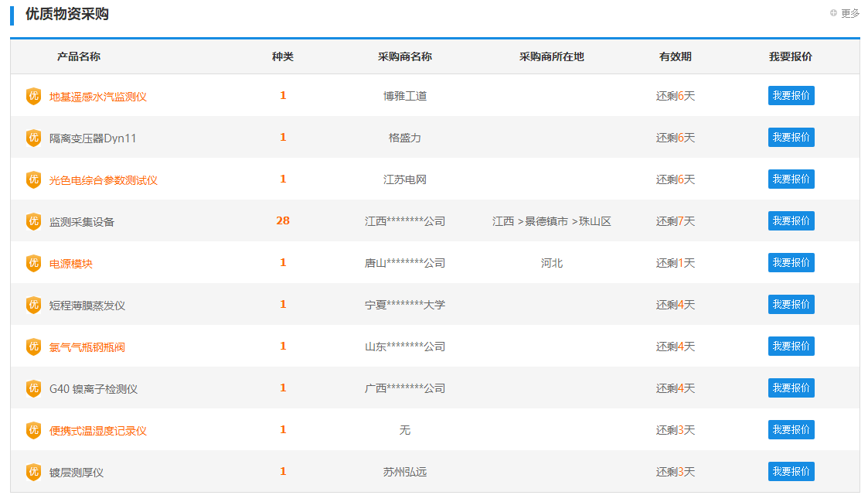Click the 28 count in 种类 column
868x502 pixels.
(x=283, y=221)
